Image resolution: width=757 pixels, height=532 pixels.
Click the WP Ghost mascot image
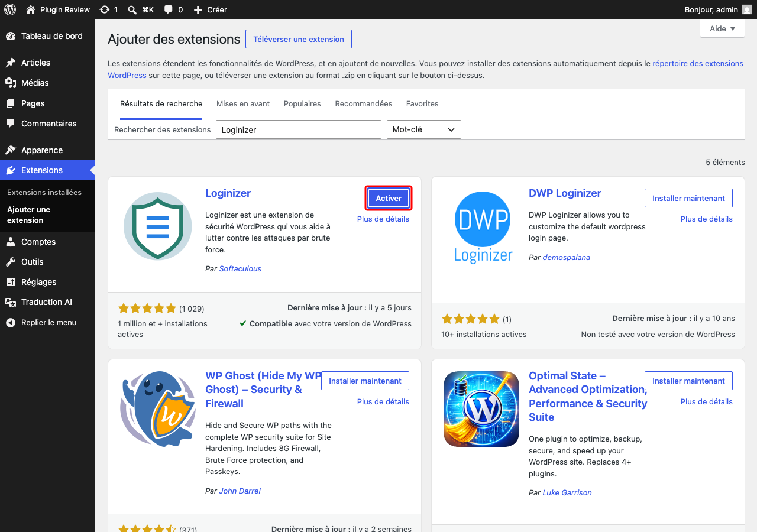point(158,408)
